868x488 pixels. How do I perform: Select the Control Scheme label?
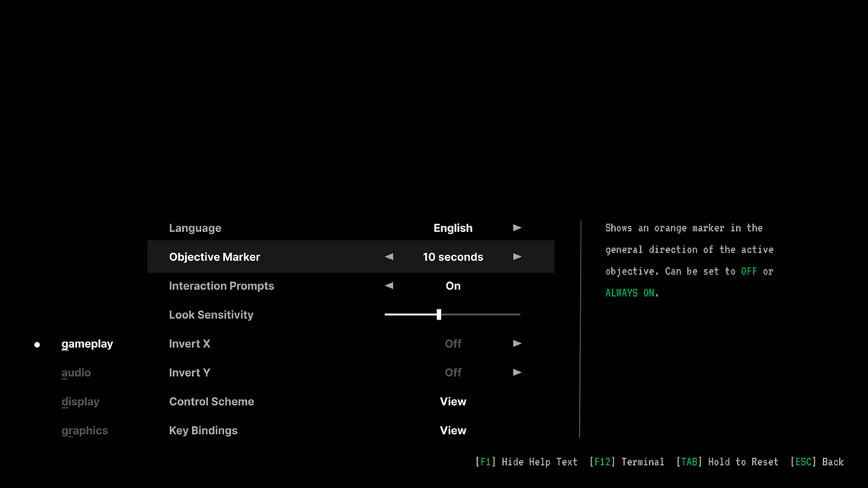pos(211,402)
